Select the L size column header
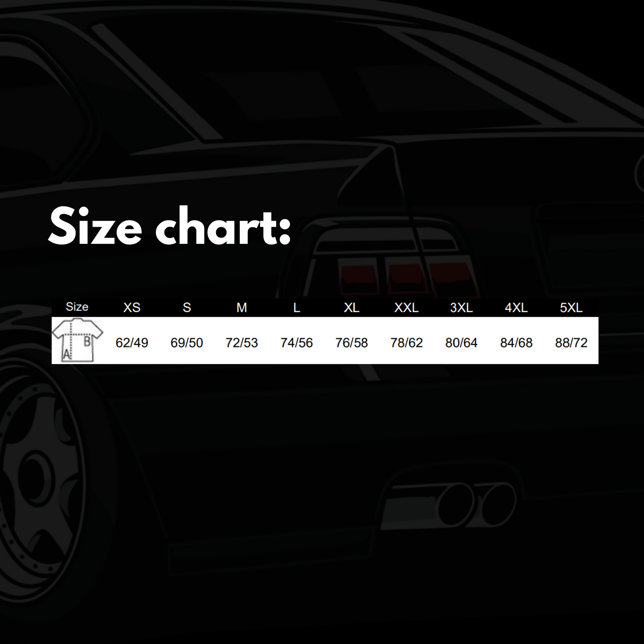 (x=297, y=307)
